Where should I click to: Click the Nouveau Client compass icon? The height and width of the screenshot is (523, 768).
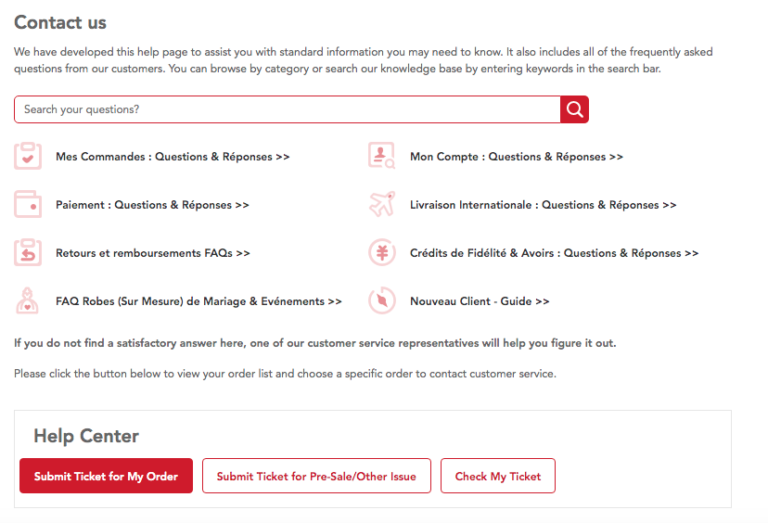[382, 301]
